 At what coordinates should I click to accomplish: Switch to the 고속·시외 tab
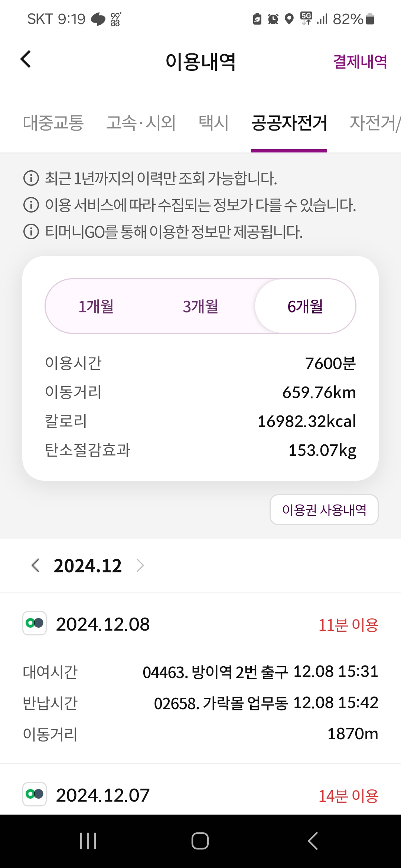(x=141, y=123)
